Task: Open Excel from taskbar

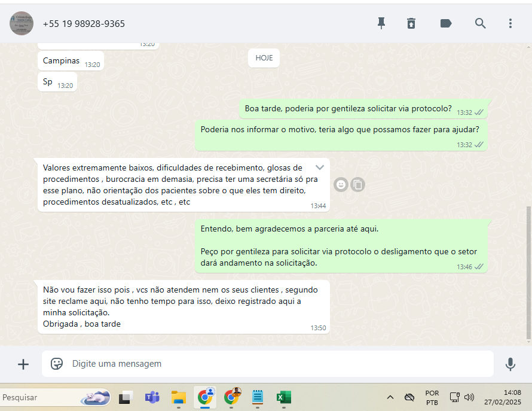Action: pos(284,397)
